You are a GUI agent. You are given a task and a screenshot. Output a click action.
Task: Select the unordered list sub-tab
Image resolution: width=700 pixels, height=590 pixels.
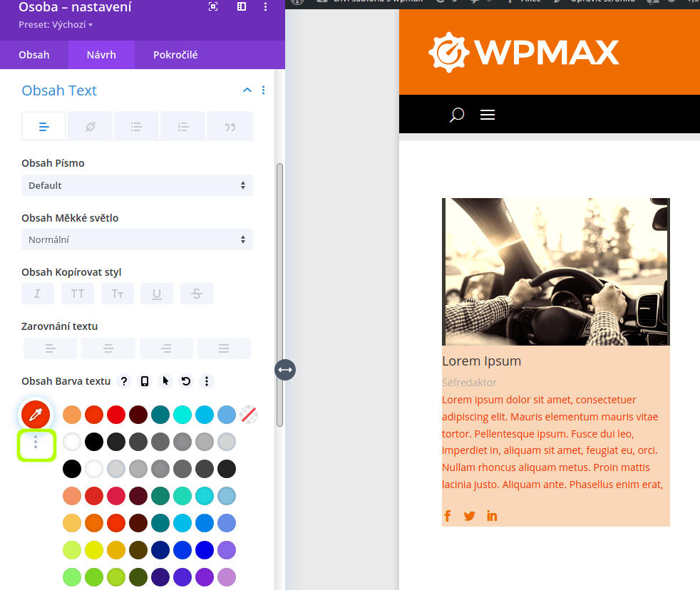click(137, 127)
